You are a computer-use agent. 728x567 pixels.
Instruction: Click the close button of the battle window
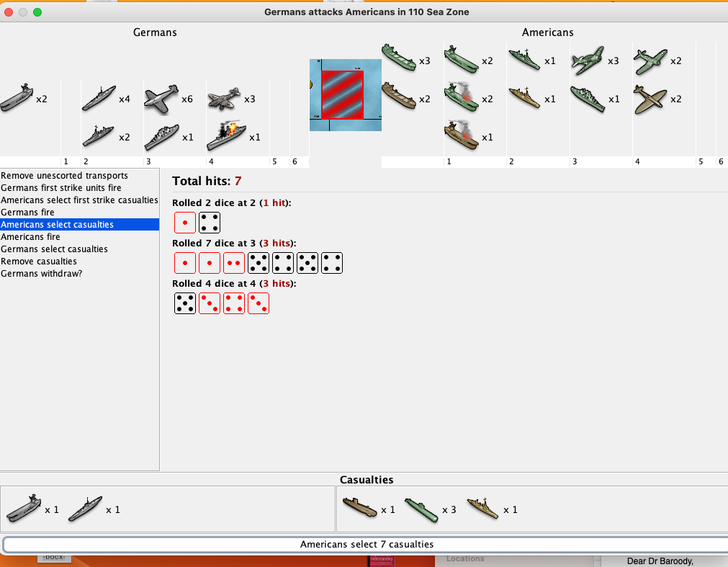(x=9, y=12)
